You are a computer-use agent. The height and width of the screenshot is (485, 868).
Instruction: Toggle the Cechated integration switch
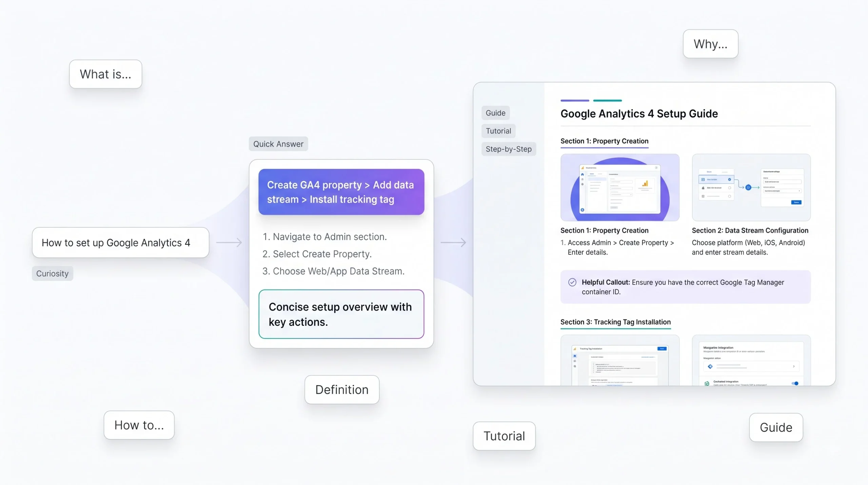point(795,384)
